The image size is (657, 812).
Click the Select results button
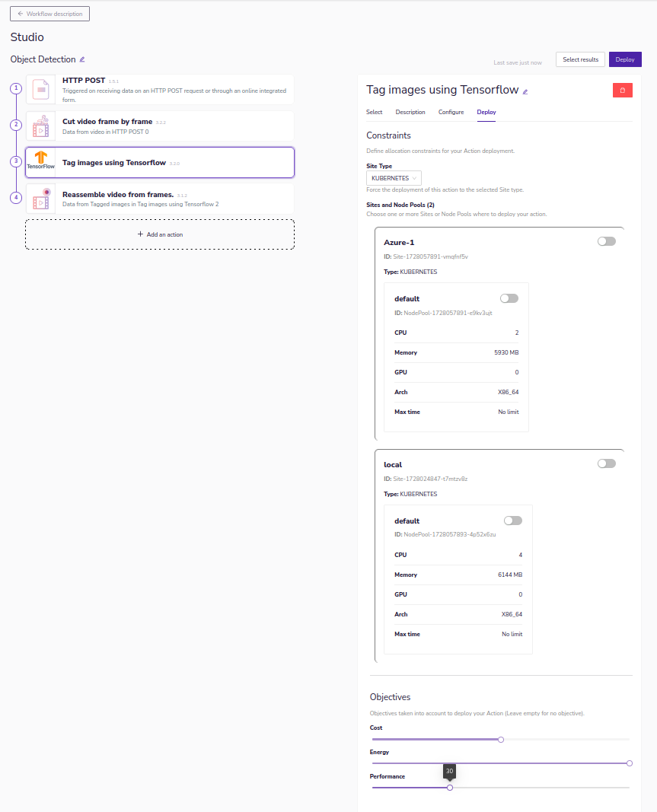pyautogui.click(x=580, y=59)
